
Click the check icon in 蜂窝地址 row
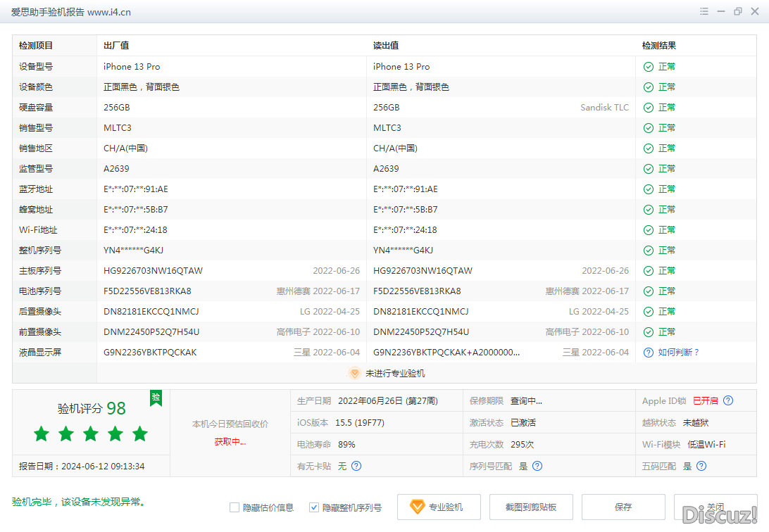pos(649,210)
